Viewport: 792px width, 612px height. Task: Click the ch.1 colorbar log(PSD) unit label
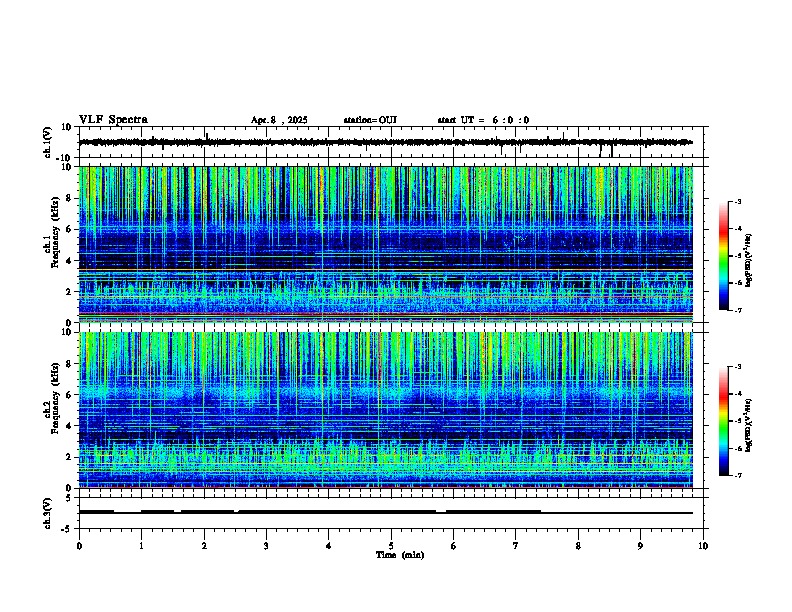pyautogui.click(x=749, y=261)
